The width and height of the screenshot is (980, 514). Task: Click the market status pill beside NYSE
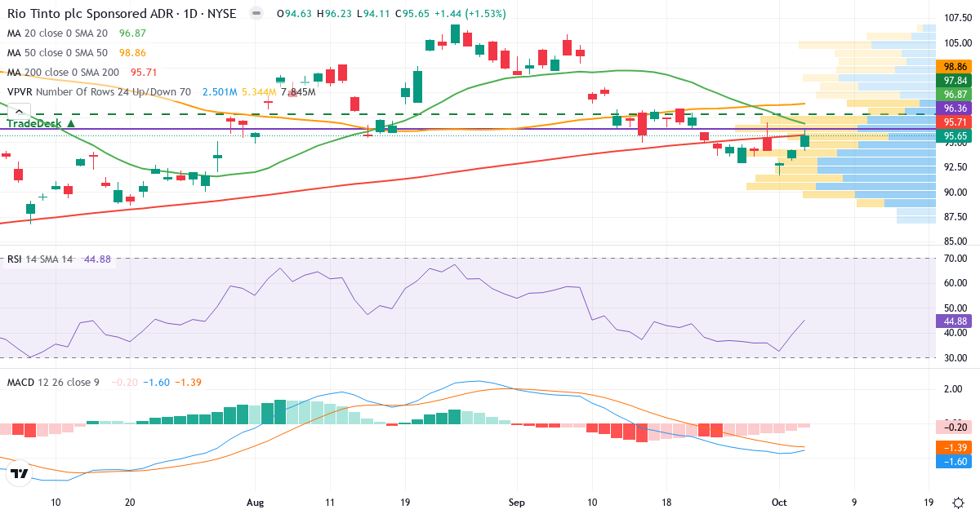click(256, 14)
